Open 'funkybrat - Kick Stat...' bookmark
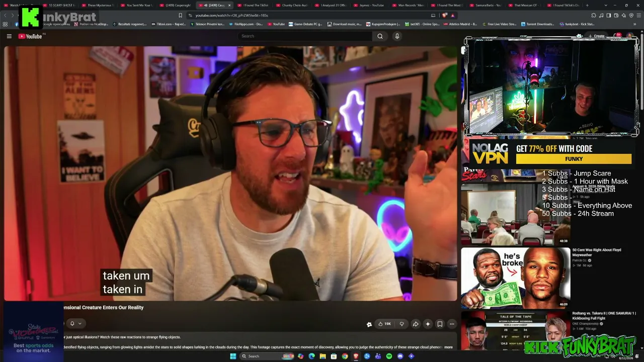The height and width of the screenshot is (362, 644). 577,24
